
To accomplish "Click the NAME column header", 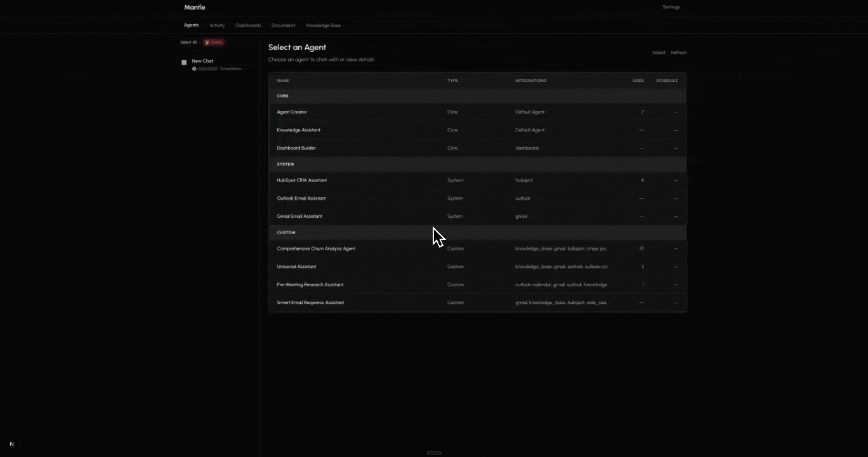I will pos(283,81).
